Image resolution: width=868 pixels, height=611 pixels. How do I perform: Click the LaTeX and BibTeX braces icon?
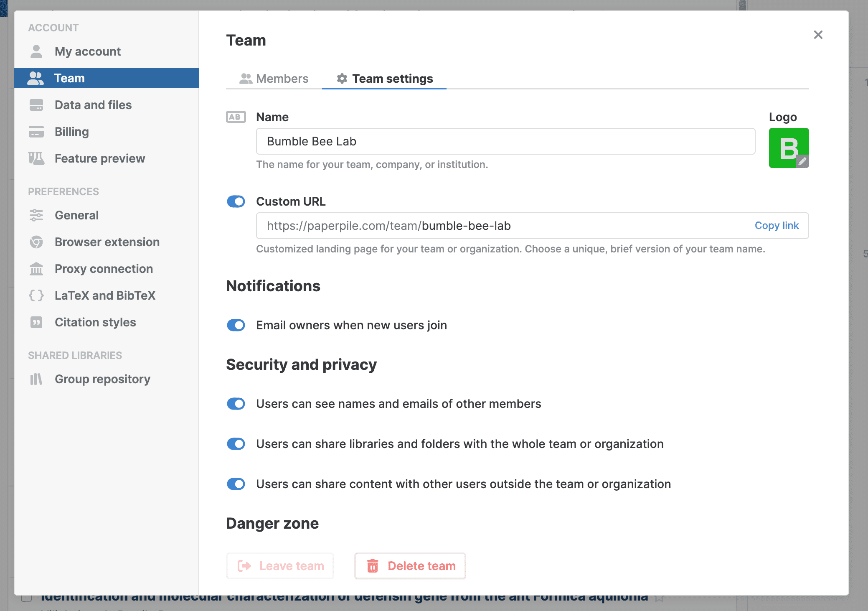(36, 295)
